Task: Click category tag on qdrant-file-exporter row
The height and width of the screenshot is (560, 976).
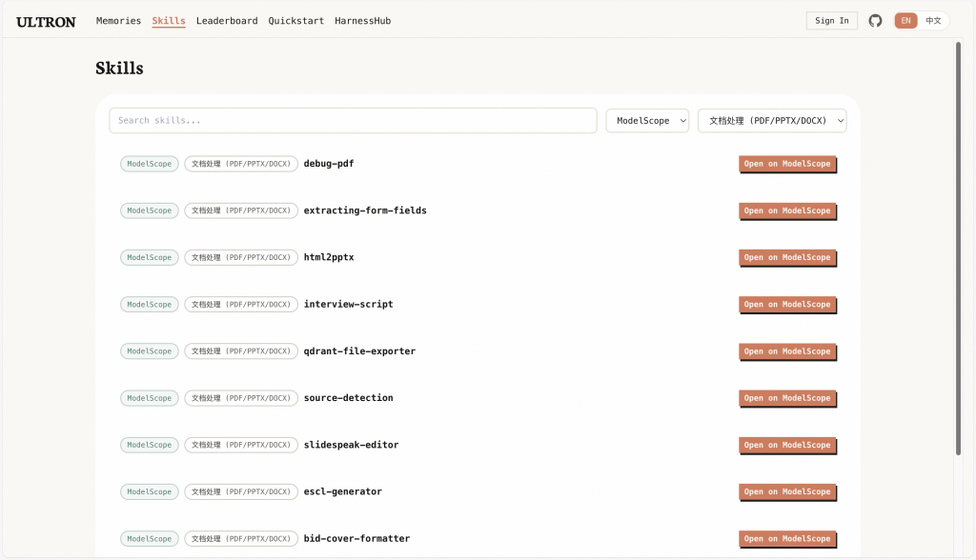Action: coord(240,351)
